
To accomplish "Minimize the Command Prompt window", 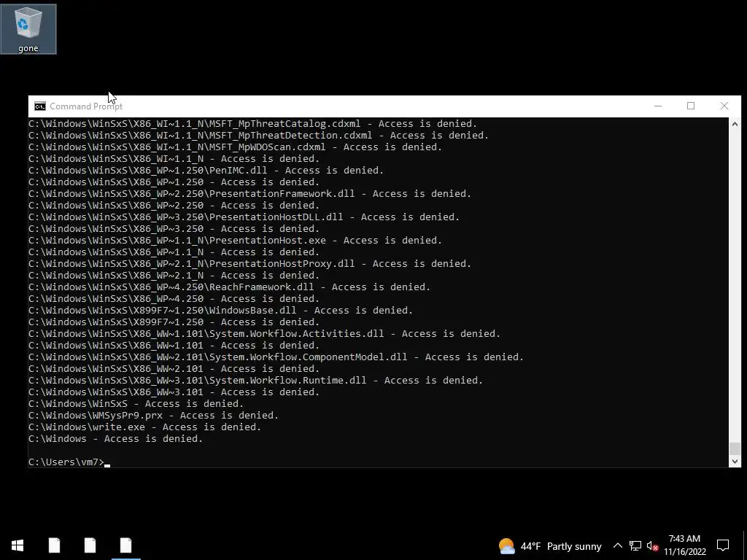I will pyautogui.click(x=658, y=106).
